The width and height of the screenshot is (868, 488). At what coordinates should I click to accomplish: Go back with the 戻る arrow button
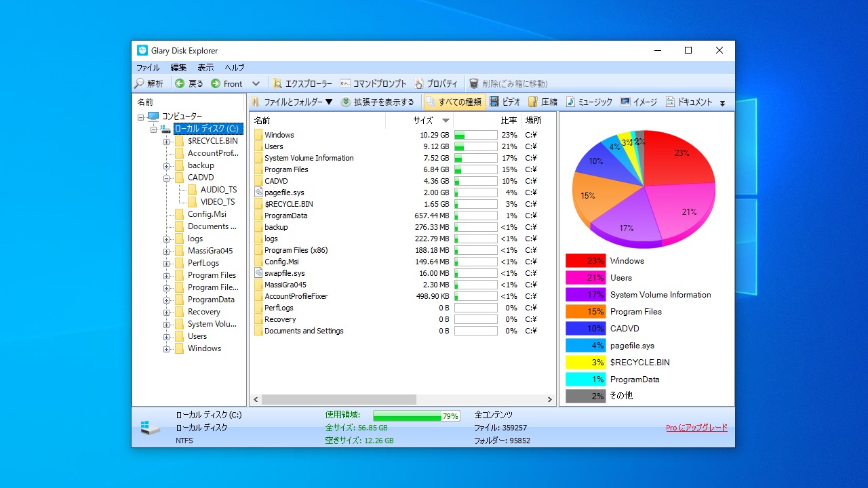coord(189,83)
